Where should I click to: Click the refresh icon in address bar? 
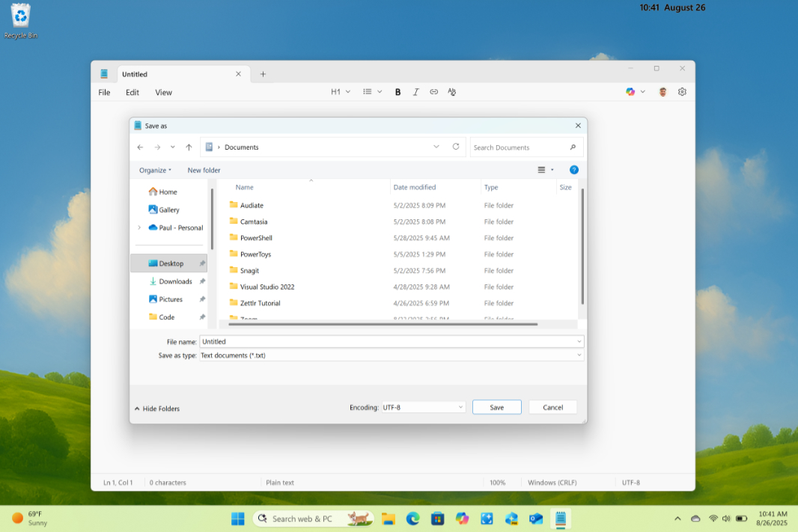click(x=456, y=147)
